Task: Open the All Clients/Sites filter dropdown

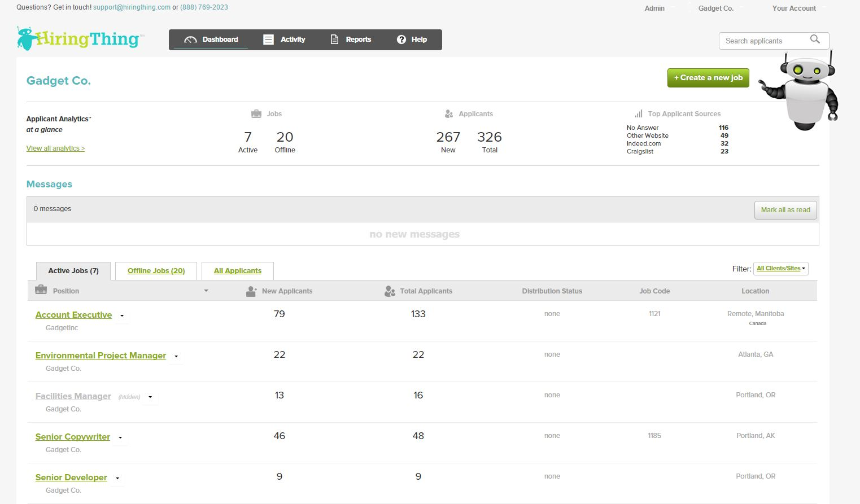Action: [781, 269]
